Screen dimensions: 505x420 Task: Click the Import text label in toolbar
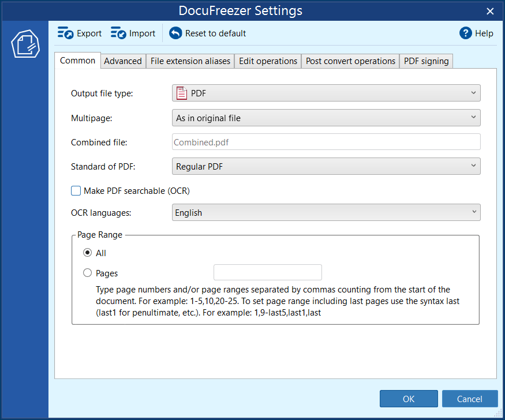pos(142,33)
